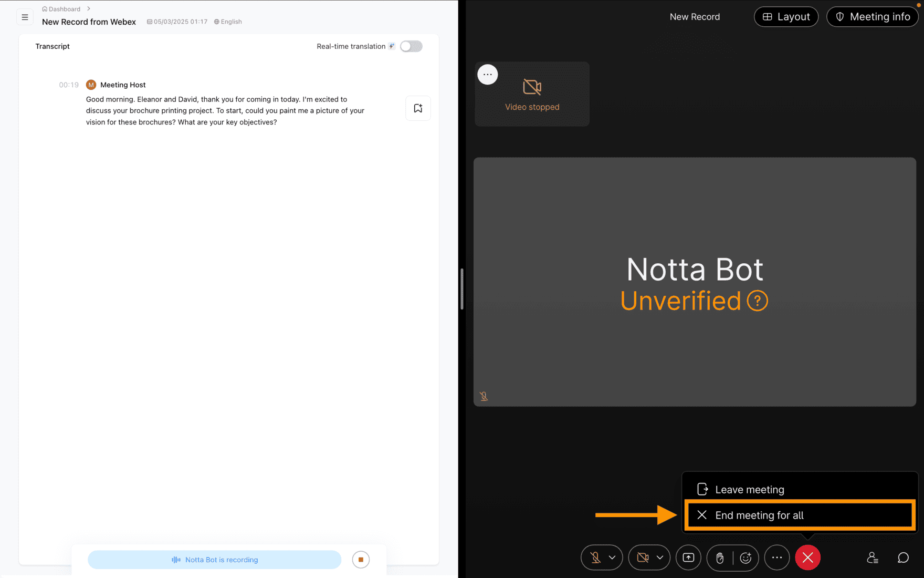Image resolution: width=924 pixels, height=578 pixels.
Task: Click the real-time translation sparkle icon
Action: coord(392,46)
